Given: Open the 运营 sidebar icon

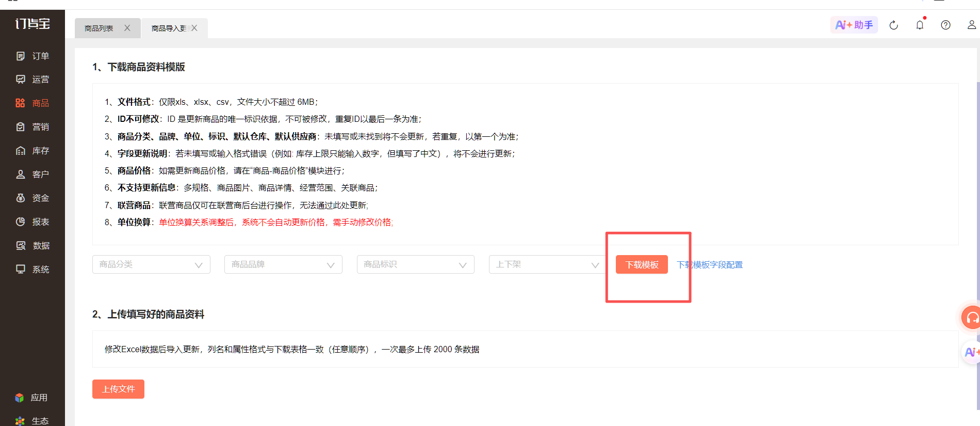Looking at the screenshot, I should point(21,79).
